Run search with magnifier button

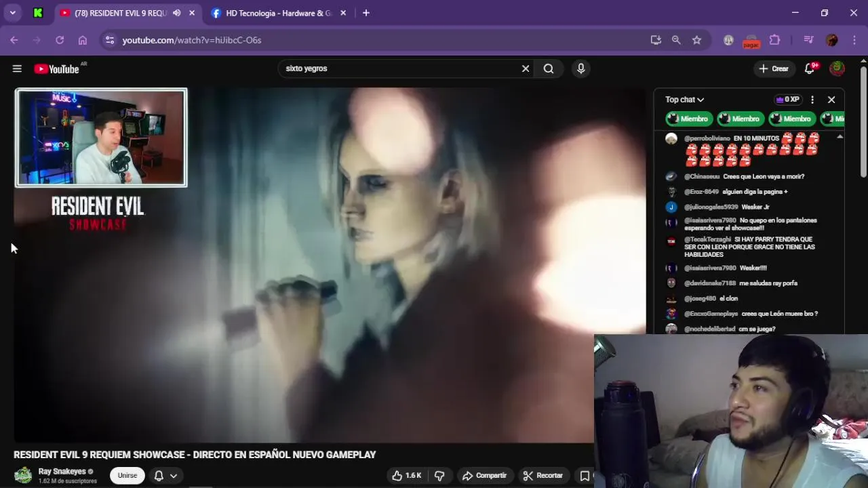point(549,68)
